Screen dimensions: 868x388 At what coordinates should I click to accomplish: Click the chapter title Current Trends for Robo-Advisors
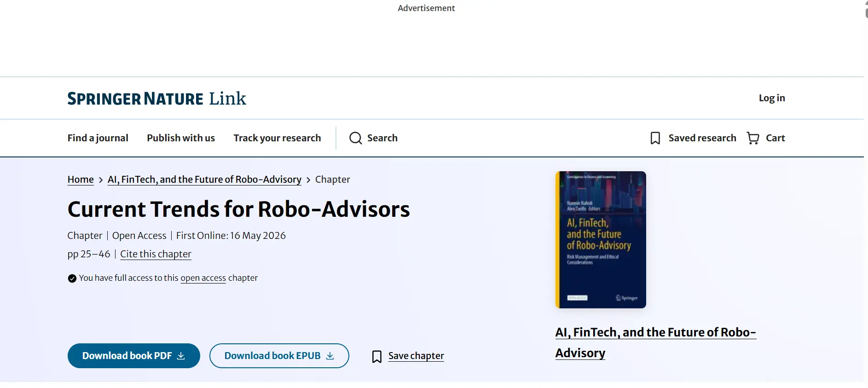[238, 209]
